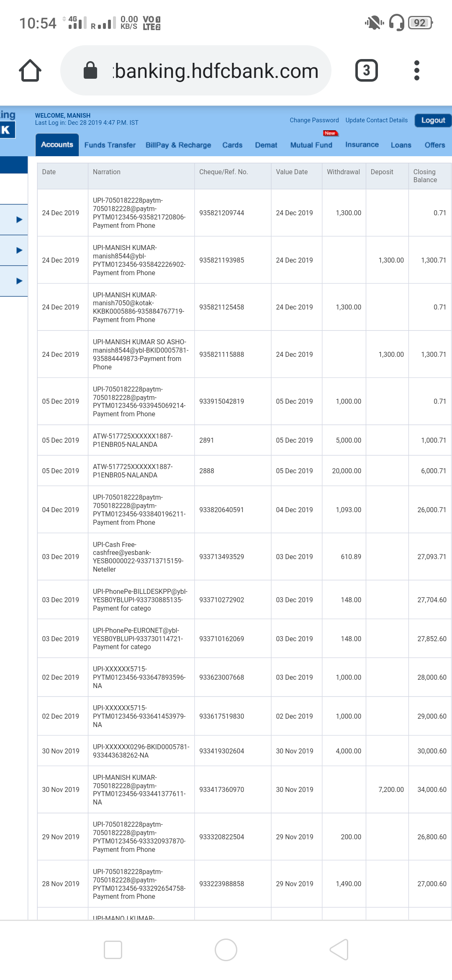Open the Update Contact Details link
The width and height of the screenshot is (452, 980).
(x=377, y=120)
